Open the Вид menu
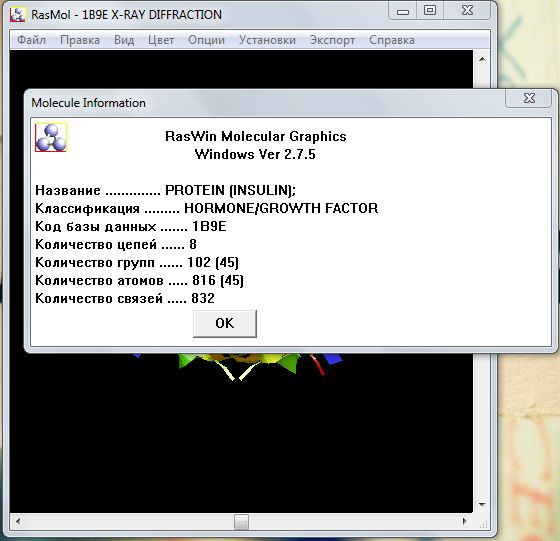The width and height of the screenshot is (560, 541). 124,40
